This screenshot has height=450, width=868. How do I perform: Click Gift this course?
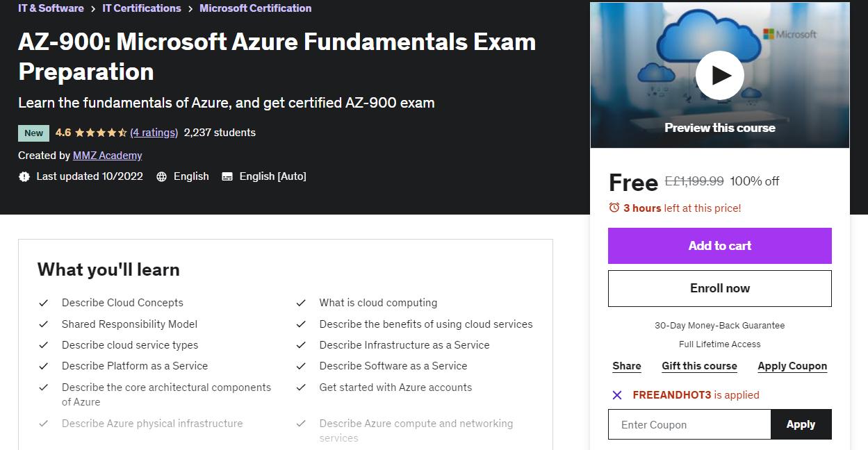point(699,366)
